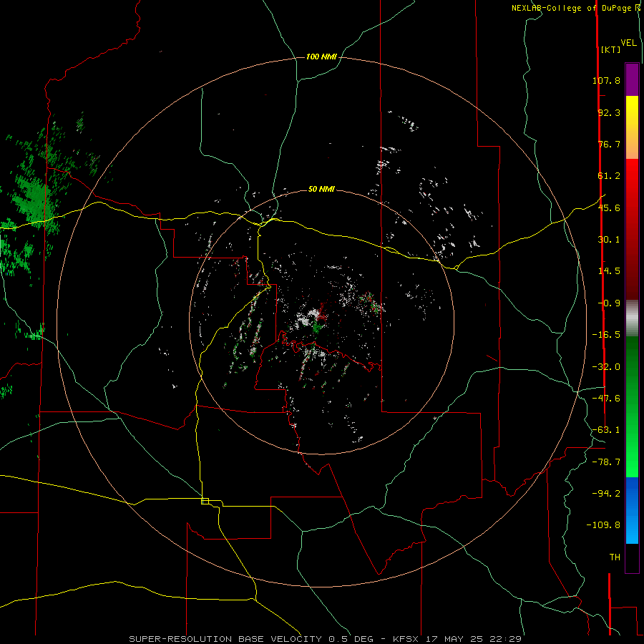
Task: Click the -16.5 velocity scale value
Action: point(606,335)
